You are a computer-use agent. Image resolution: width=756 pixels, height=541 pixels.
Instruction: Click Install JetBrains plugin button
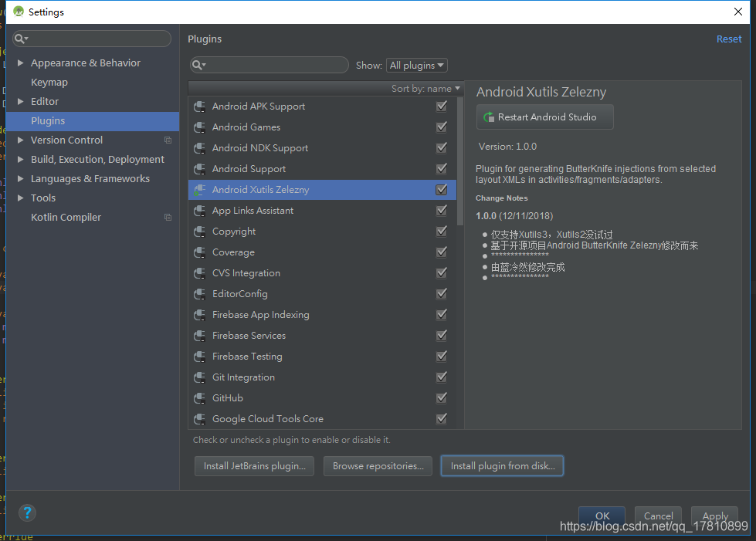pos(254,466)
